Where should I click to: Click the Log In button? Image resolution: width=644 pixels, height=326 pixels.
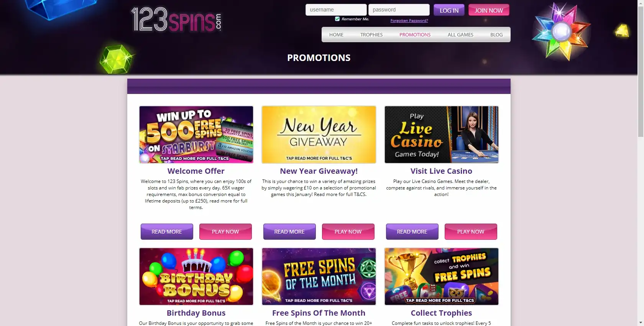coord(449,10)
